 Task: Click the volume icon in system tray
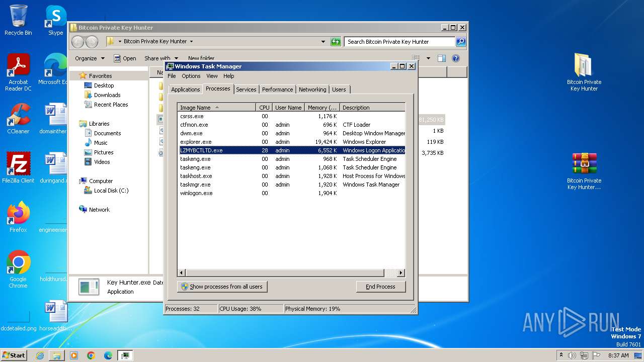572,355
